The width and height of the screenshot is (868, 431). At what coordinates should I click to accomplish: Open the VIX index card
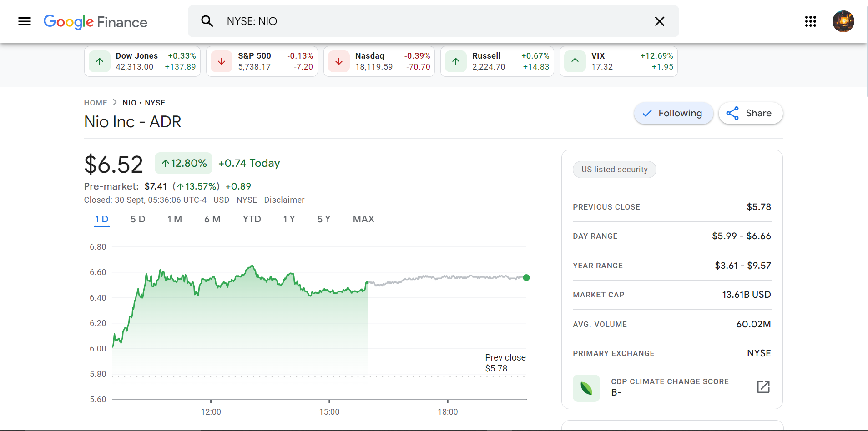tap(619, 61)
